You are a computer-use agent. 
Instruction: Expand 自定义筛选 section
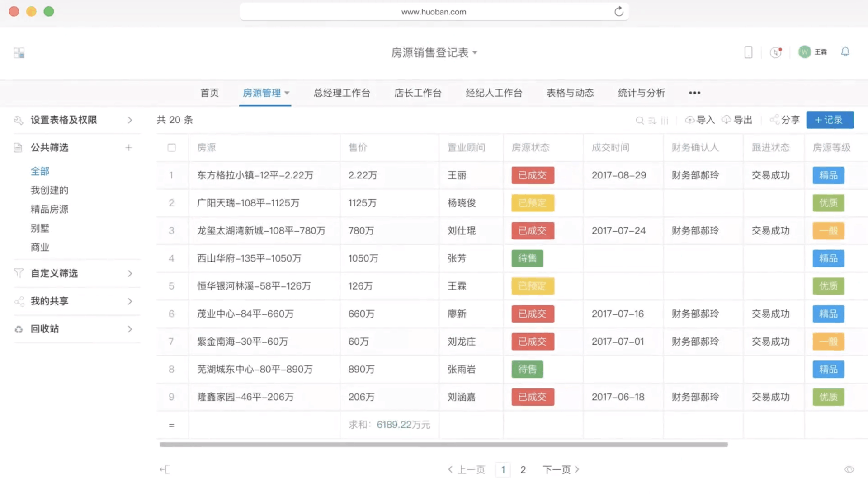point(130,274)
